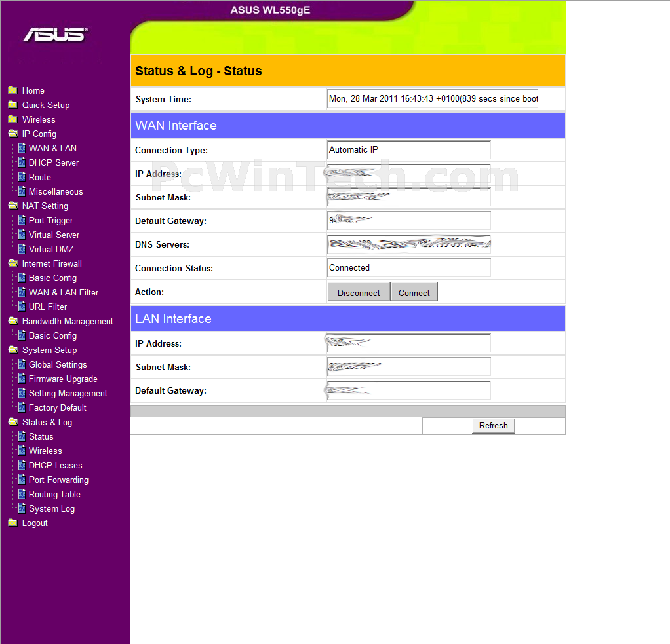The image size is (670, 644).
Task: Click the LAN Subnet Mask field
Action: (409, 367)
